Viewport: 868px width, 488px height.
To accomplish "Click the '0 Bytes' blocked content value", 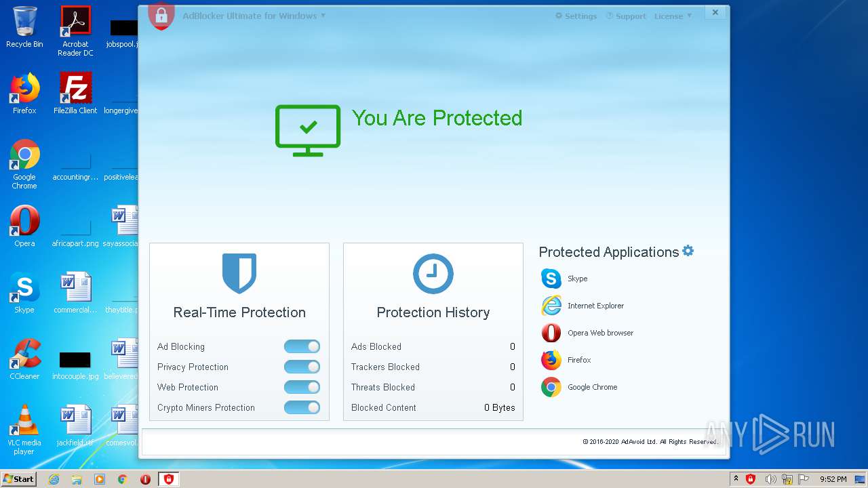I will point(500,407).
